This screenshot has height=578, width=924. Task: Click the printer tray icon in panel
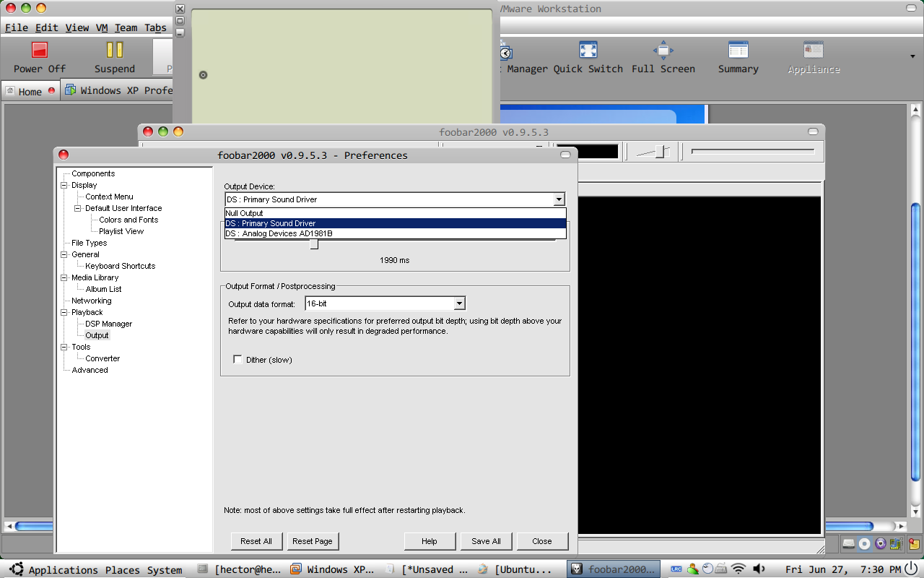723,569
